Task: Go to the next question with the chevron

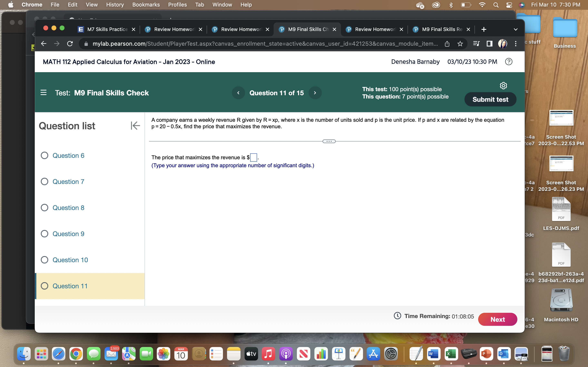Action: click(315, 93)
